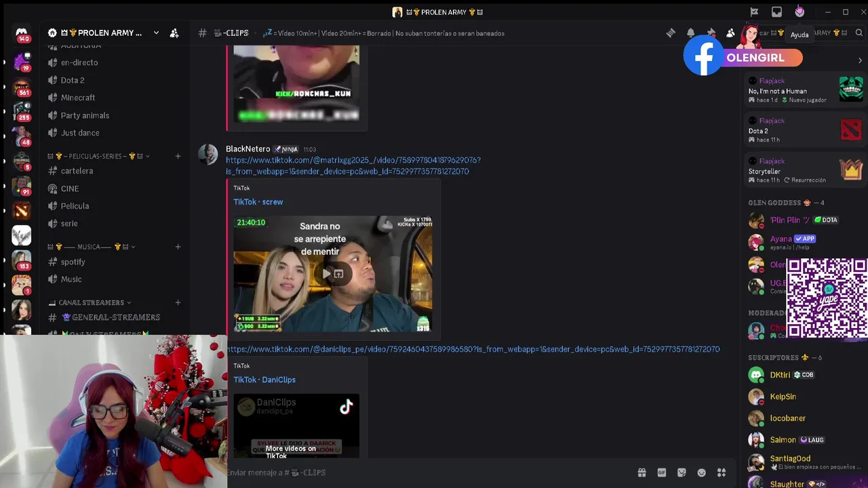Open the emoji picker

[702, 472]
